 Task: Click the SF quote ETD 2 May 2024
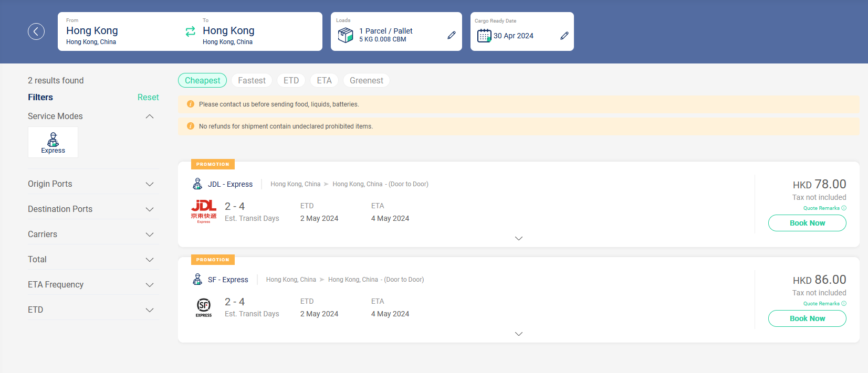coord(319,314)
